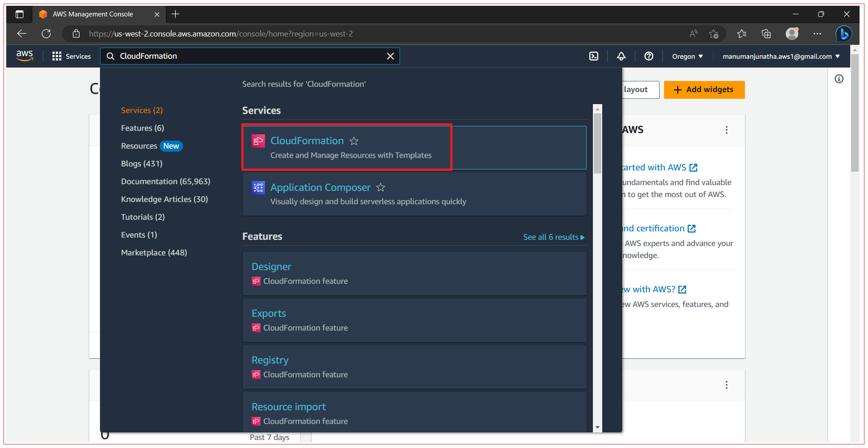
Task: Click the CloudFormation service icon
Action: (258, 141)
